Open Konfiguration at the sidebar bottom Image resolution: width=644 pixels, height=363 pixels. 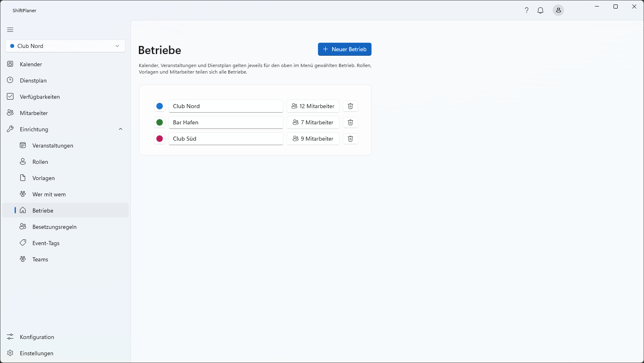click(x=65, y=337)
